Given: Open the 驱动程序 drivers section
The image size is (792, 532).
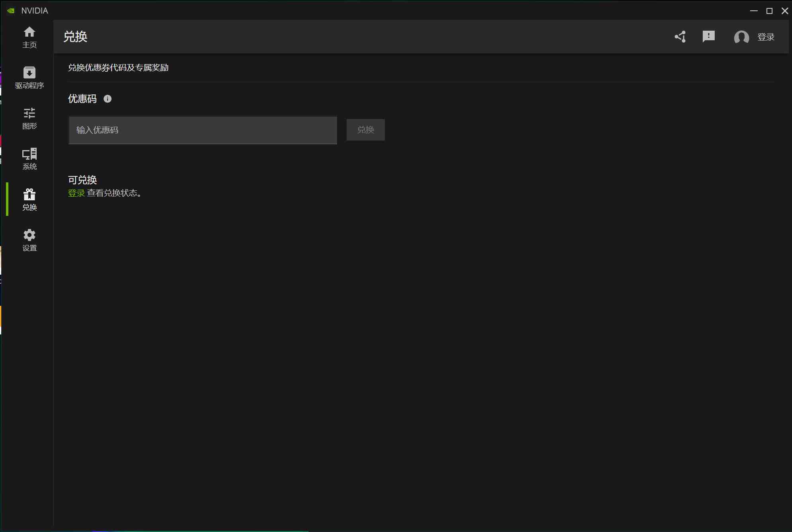Looking at the screenshot, I should tap(29, 78).
